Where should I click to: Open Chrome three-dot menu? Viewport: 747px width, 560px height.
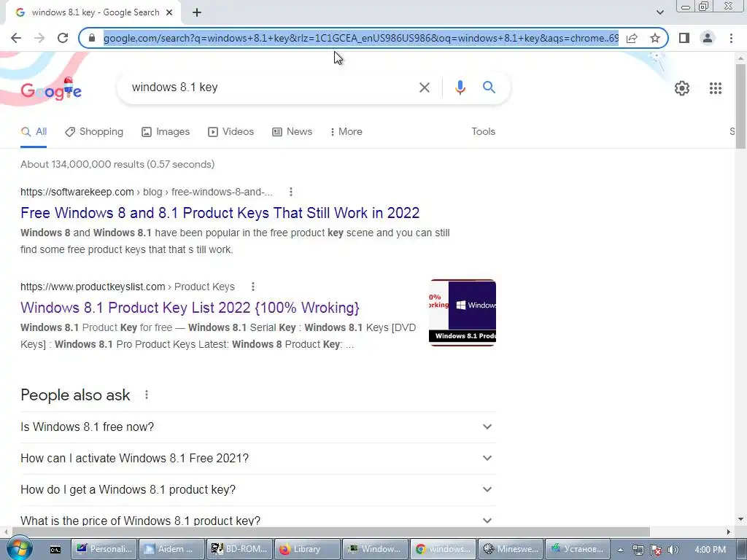pos(731,38)
